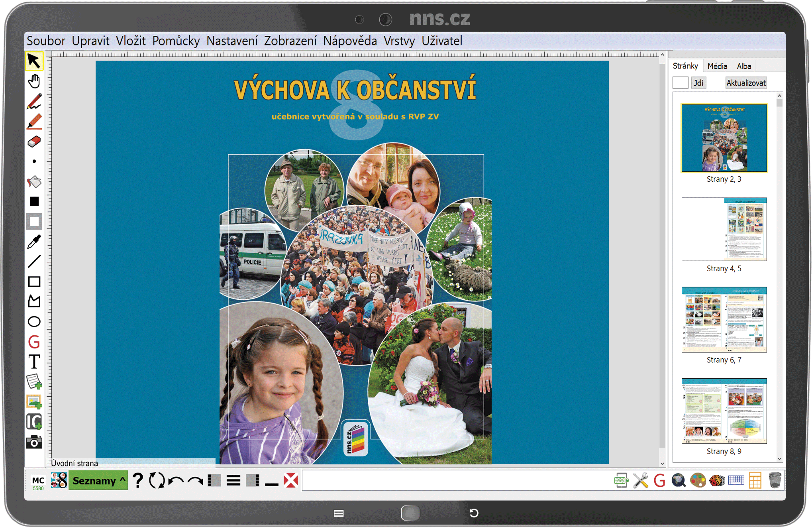Click the wrench and screwdriver icon

[x=640, y=480]
